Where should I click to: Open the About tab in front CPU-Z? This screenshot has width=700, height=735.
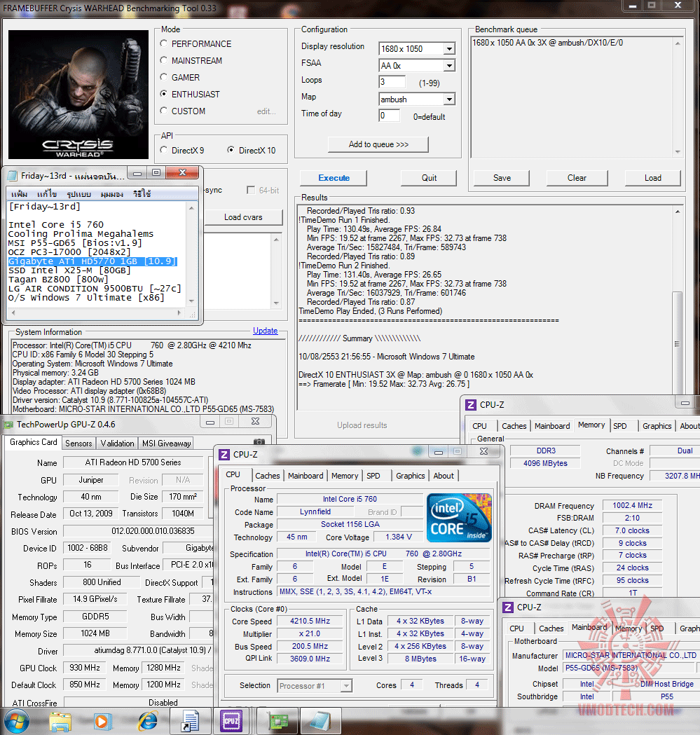(x=444, y=476)
